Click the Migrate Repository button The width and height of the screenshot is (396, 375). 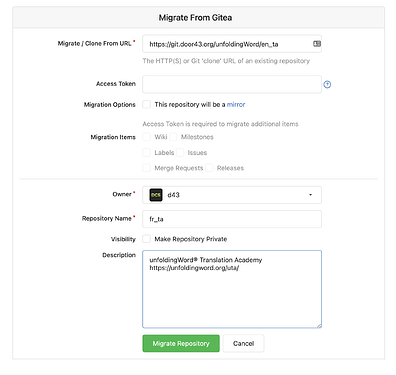181,343
